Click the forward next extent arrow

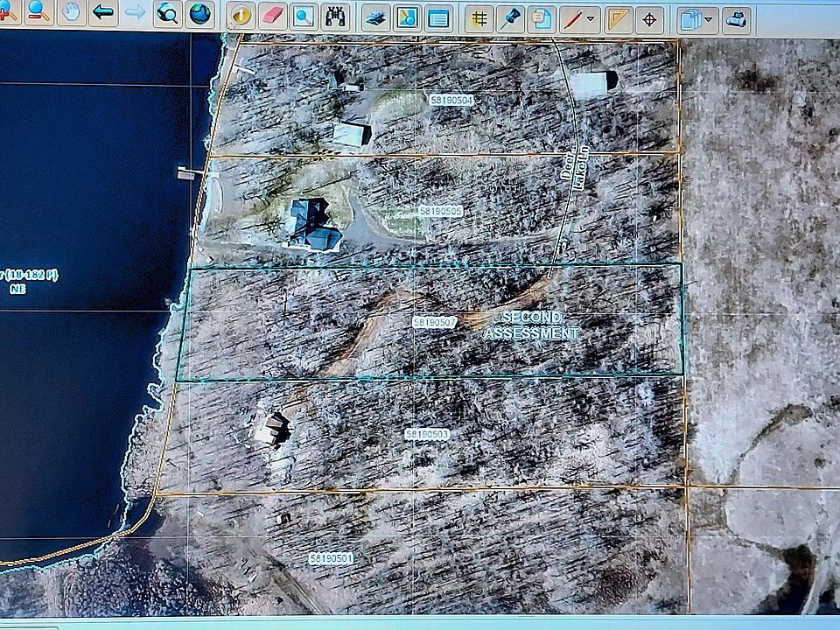click(135, 12)
